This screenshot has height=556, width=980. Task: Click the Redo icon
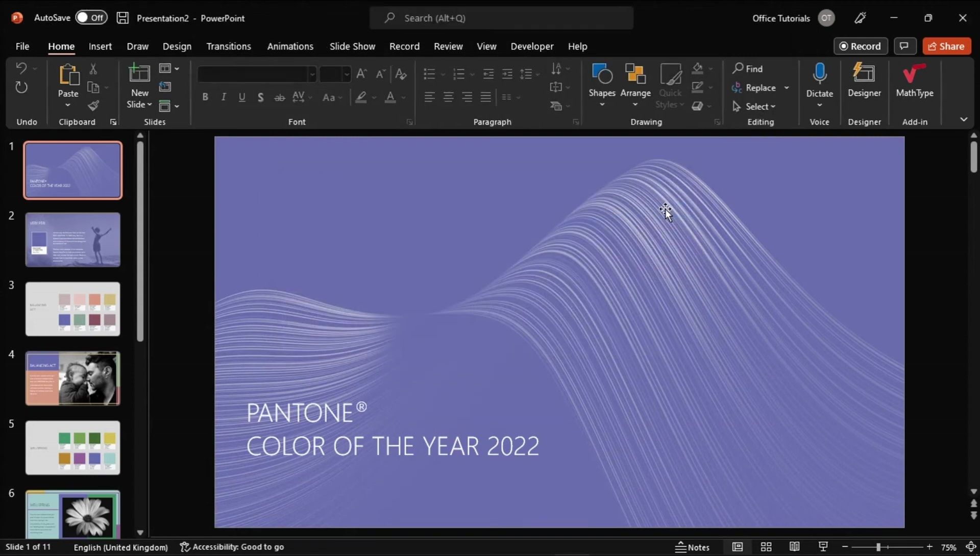[21, 87]
